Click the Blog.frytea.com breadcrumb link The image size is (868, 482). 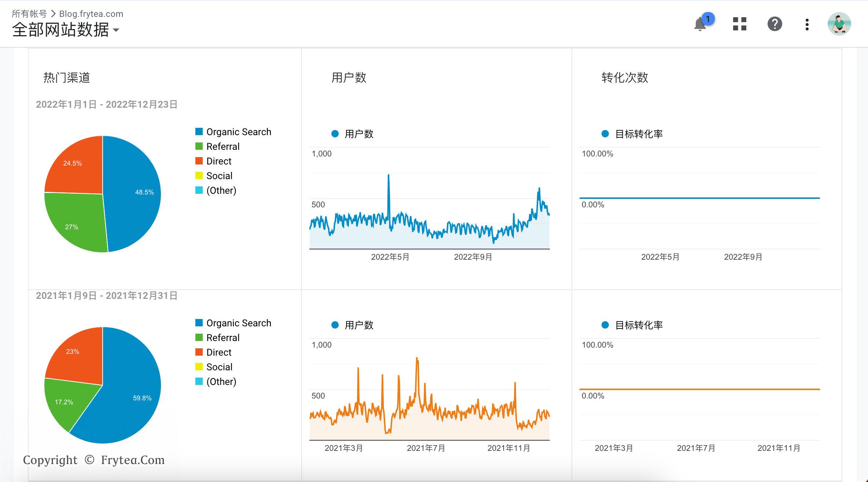pos(91,14)
